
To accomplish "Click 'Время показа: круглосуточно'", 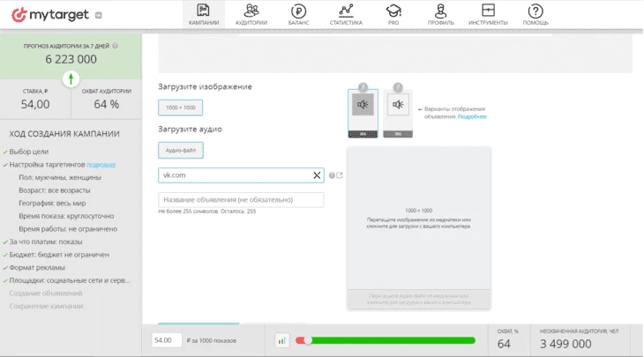I will pos(66,216).
